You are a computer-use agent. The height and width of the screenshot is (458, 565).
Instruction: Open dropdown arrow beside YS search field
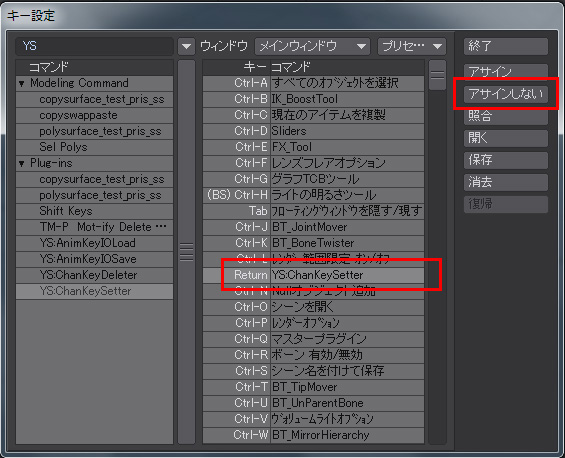tap(186, 46)
